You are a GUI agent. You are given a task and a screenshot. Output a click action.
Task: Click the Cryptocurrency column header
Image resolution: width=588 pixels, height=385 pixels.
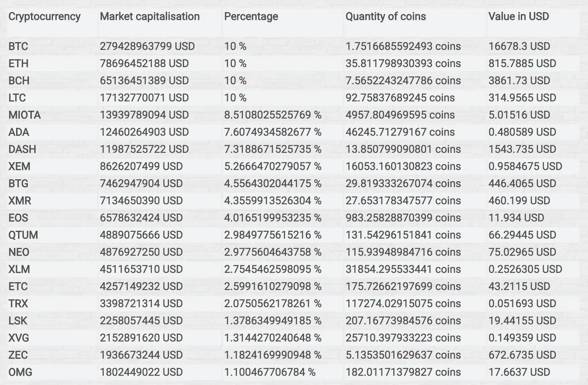pyautogui.click(x=45, y=17)
